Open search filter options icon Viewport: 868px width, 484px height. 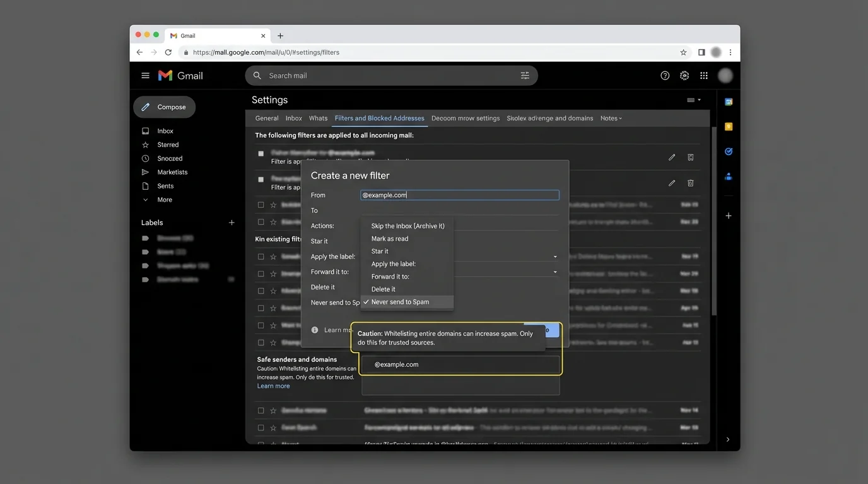click(525, 76)
